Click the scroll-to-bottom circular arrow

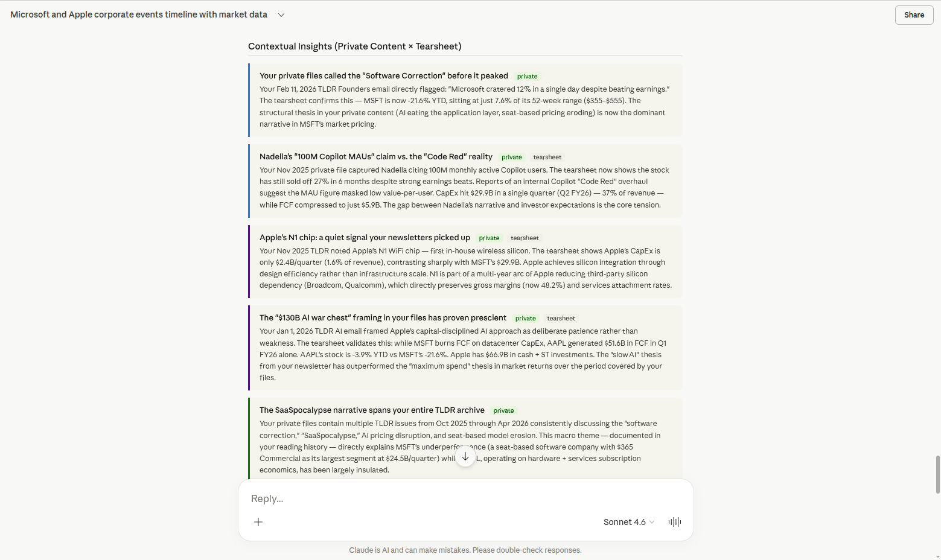465,457
